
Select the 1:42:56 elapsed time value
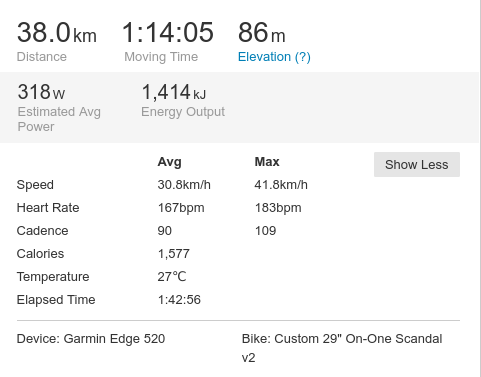(179, 300)
